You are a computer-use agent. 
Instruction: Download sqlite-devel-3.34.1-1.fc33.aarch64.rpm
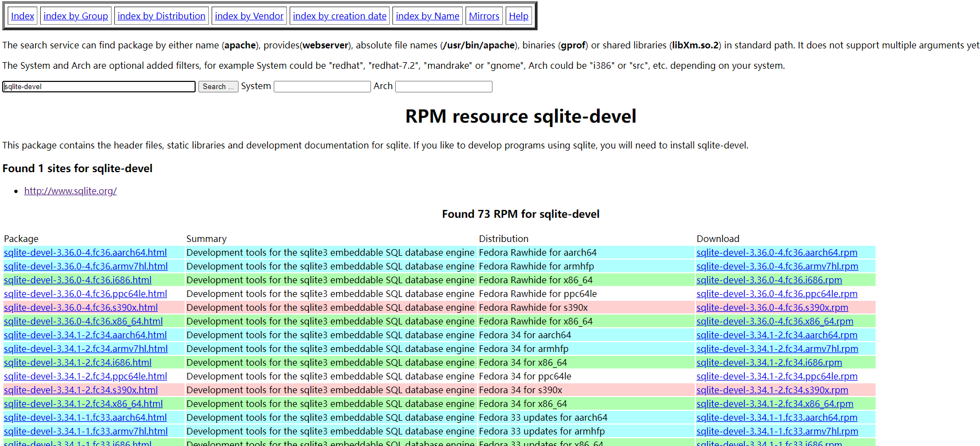[x=777, y=417]
